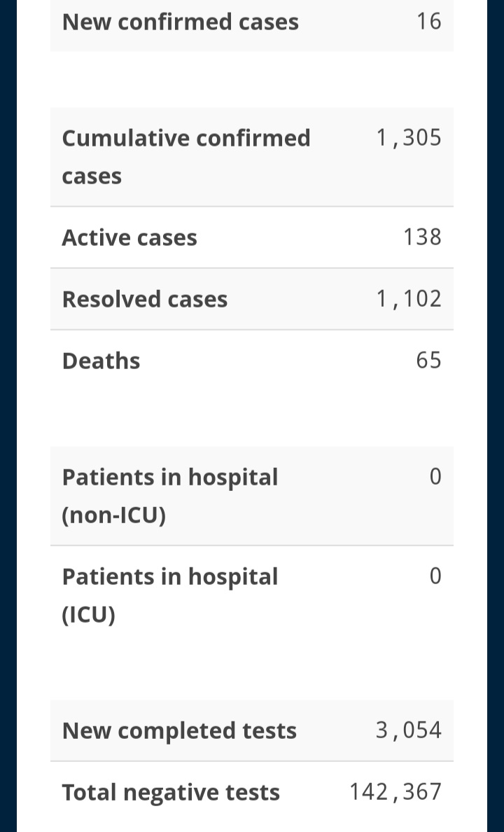504x832 pixels.
Task: Select the Total negative tests label
Action: pos(171,792)
